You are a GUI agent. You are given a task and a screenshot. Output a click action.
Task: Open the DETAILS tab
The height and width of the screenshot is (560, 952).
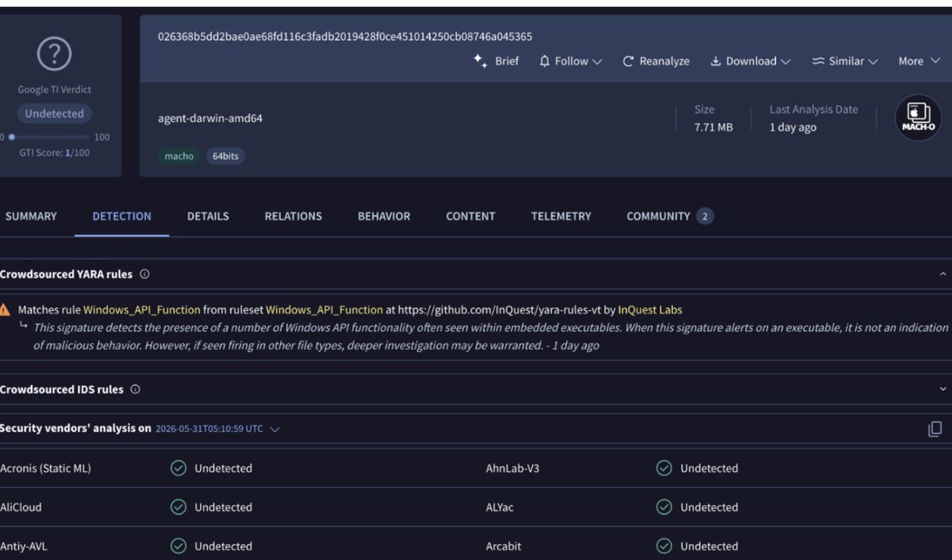click(x=208, y=216)
